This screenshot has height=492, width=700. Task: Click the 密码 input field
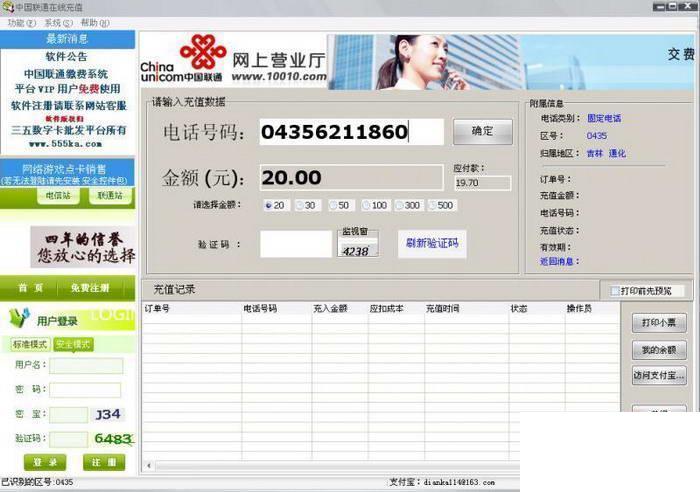click(85, 390)
